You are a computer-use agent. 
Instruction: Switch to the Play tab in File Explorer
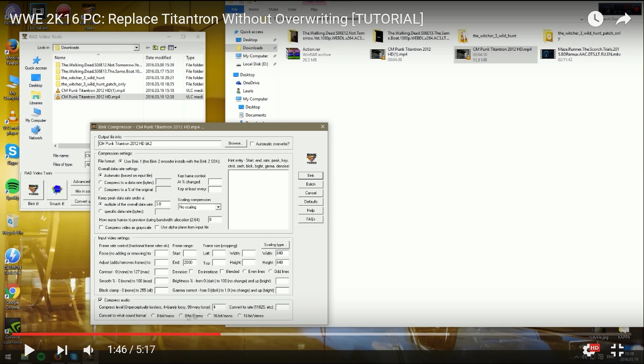click(314, 9)
